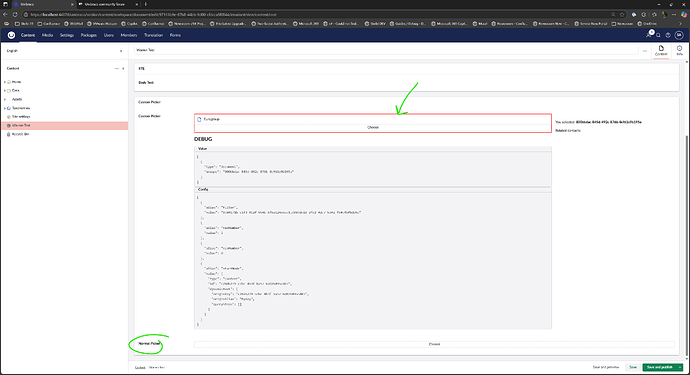Open the OneDrive bookmark

[648, 24]
